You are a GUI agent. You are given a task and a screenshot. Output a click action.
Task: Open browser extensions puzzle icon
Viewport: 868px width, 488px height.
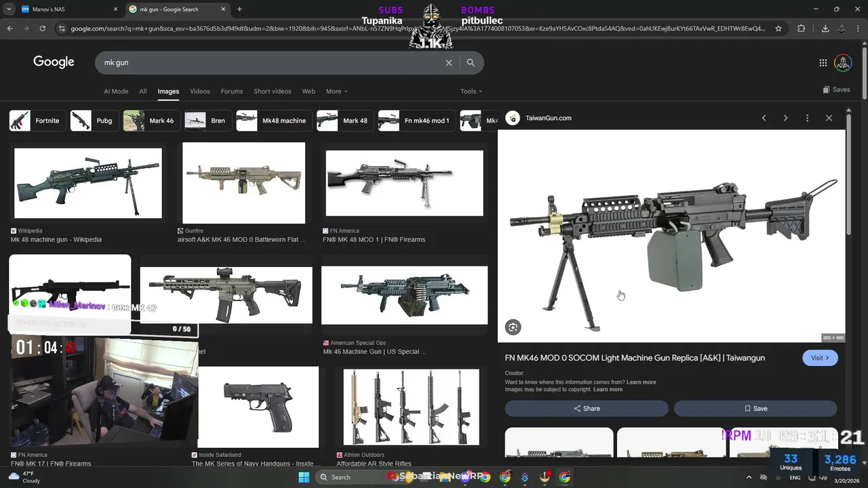[801, 28]
